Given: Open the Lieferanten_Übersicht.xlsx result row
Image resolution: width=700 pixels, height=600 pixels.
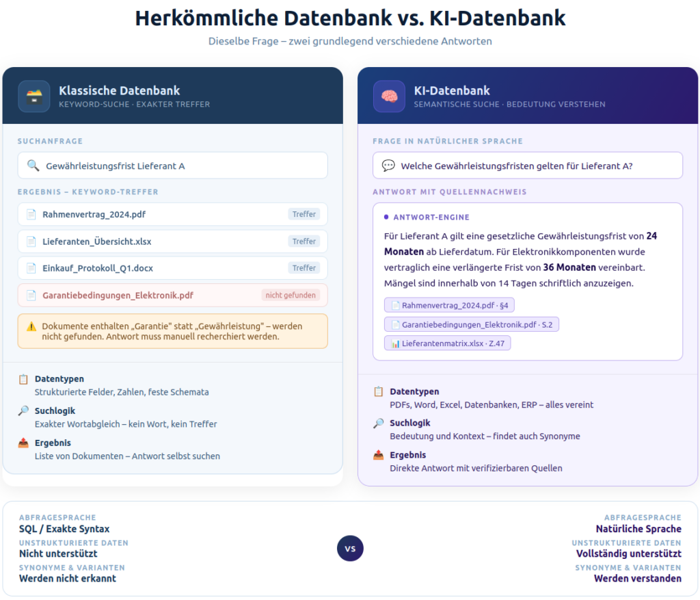Looking at the screenshot, I should tap(173, 242).
